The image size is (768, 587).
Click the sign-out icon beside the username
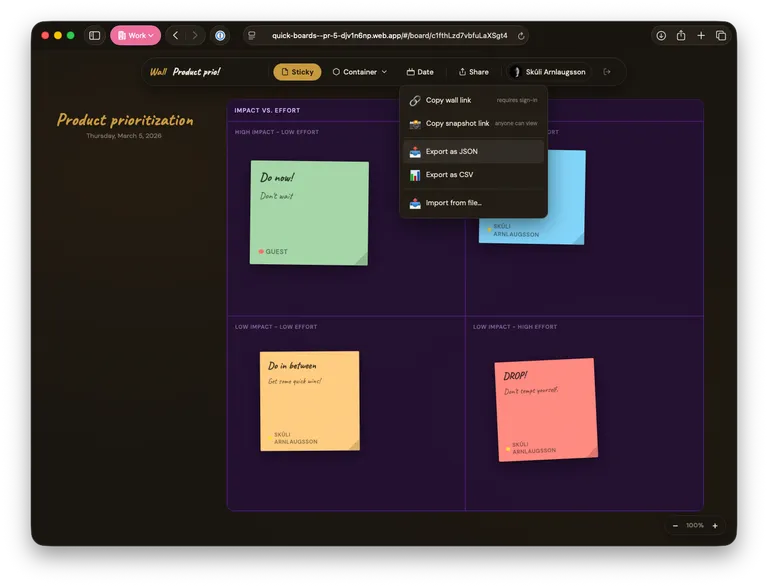[x=606, y=72]
